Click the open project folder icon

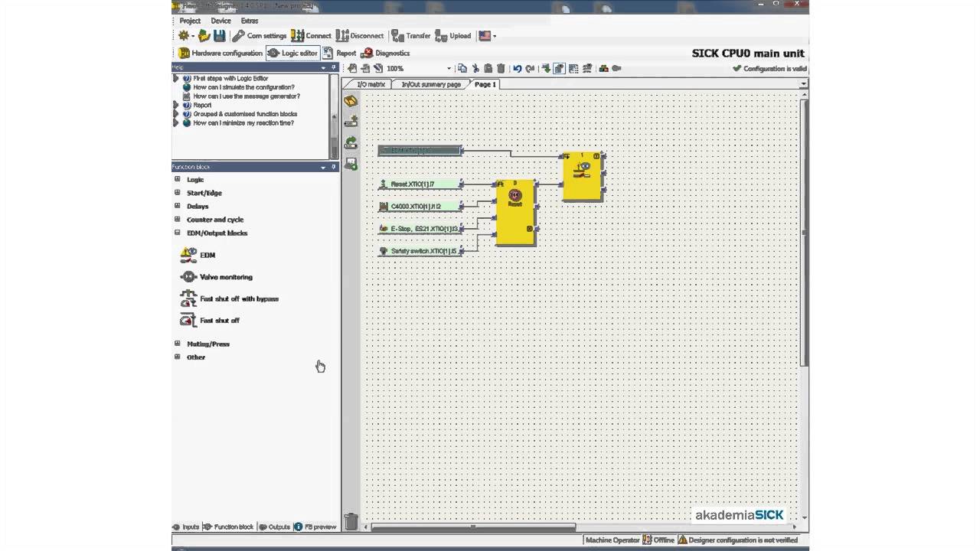[204, 35]
